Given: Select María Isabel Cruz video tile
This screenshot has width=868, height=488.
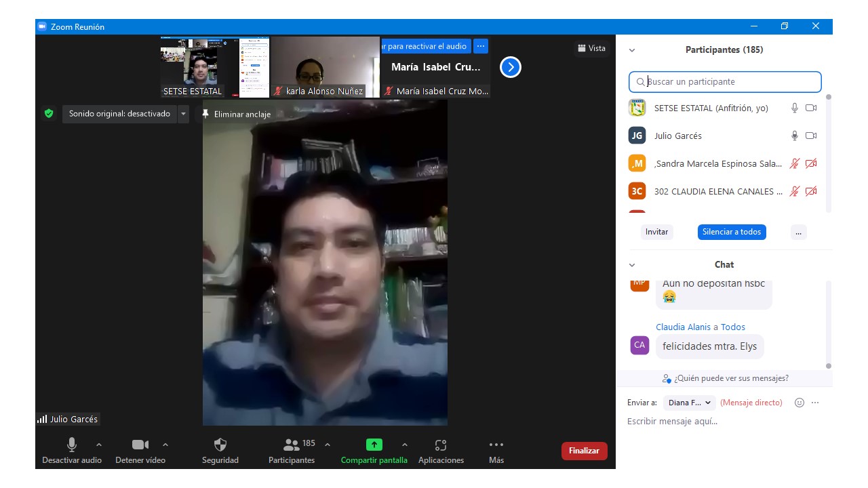Looking at the screenshot, I should tap(436, 67).
